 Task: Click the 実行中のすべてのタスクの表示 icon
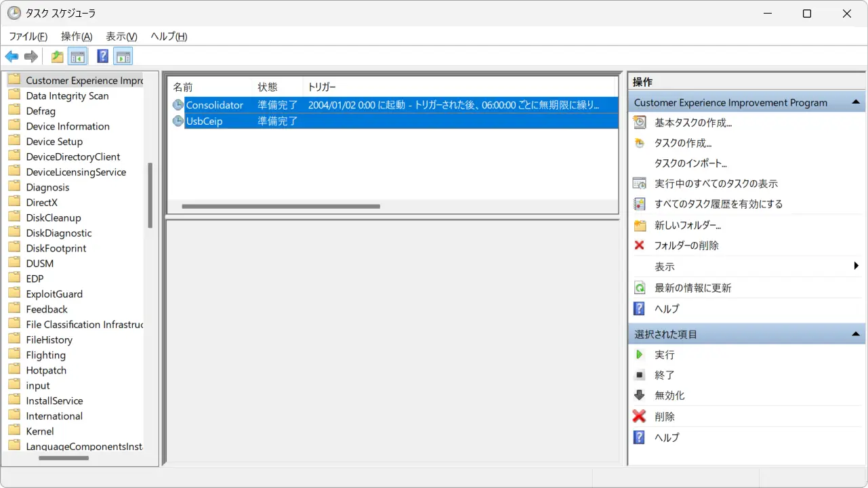point(640,183)
